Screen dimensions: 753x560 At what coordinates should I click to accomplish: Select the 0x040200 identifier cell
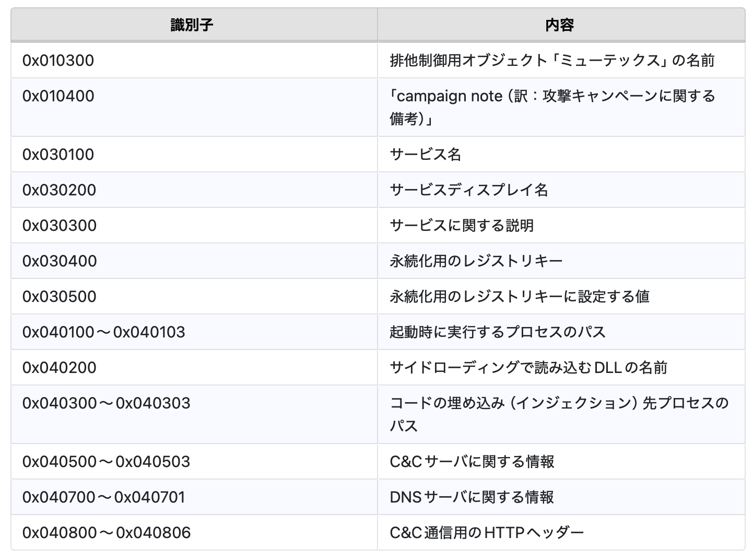pos(60,368)
